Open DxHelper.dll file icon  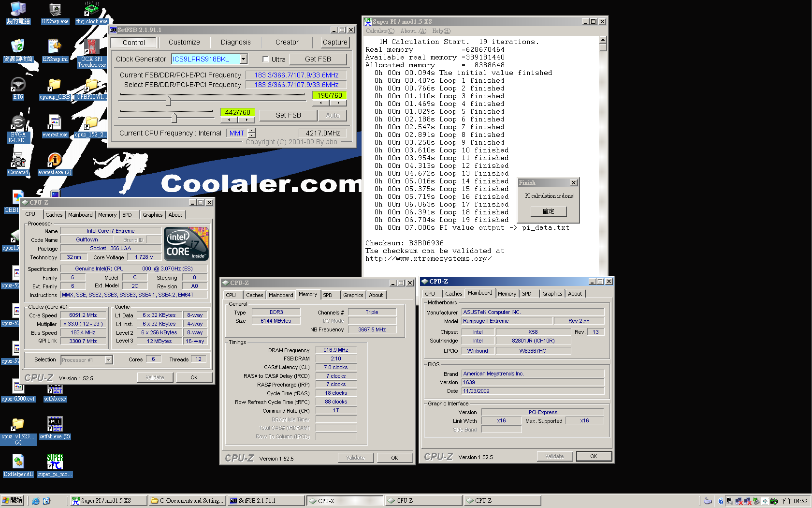18,465
